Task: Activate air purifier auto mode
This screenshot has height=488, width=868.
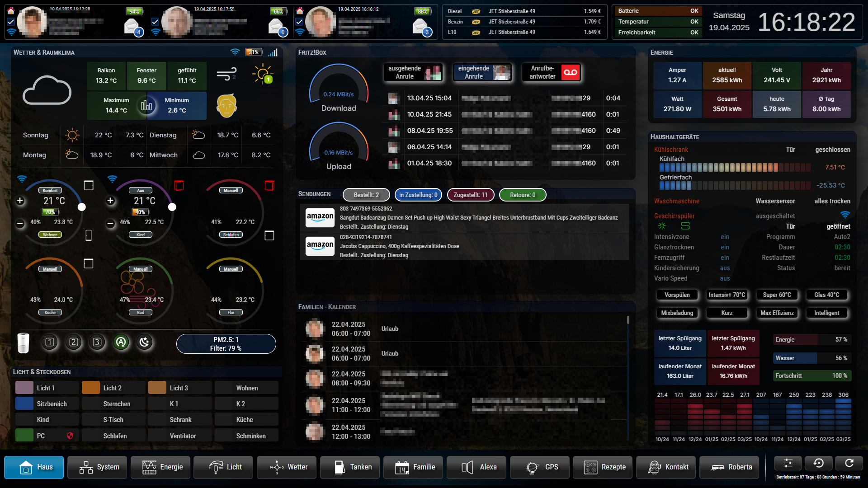Action: click(x=121, y=342)
